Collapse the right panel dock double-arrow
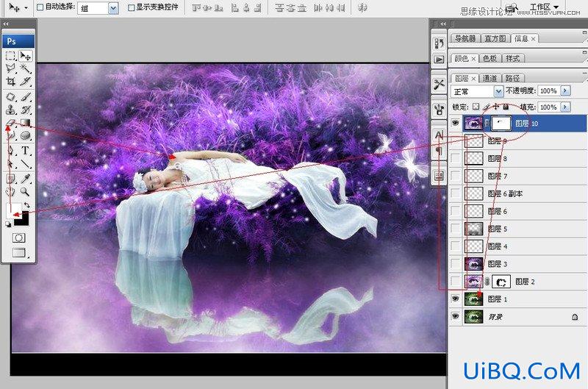This screenshot has width=588, height=389. [x=443, y=24]
